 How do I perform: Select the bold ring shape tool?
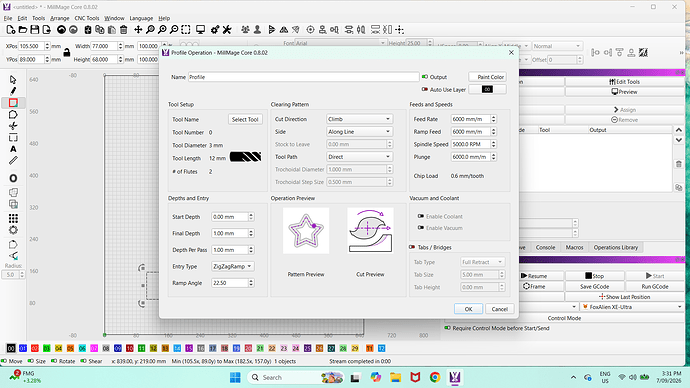point(13,178)
